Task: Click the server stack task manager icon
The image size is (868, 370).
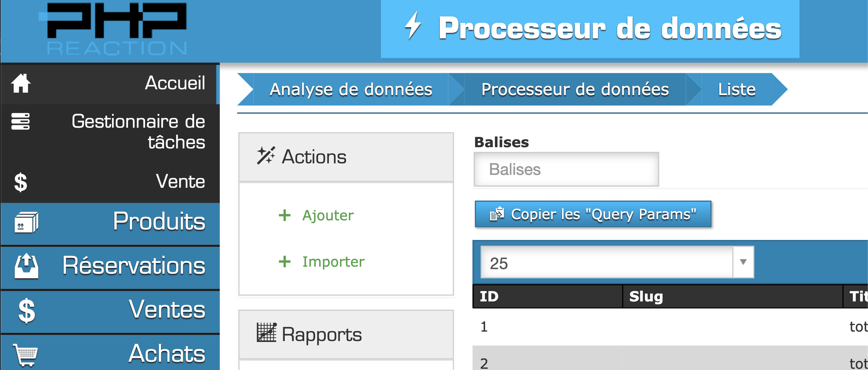Action: coord(20,121)
